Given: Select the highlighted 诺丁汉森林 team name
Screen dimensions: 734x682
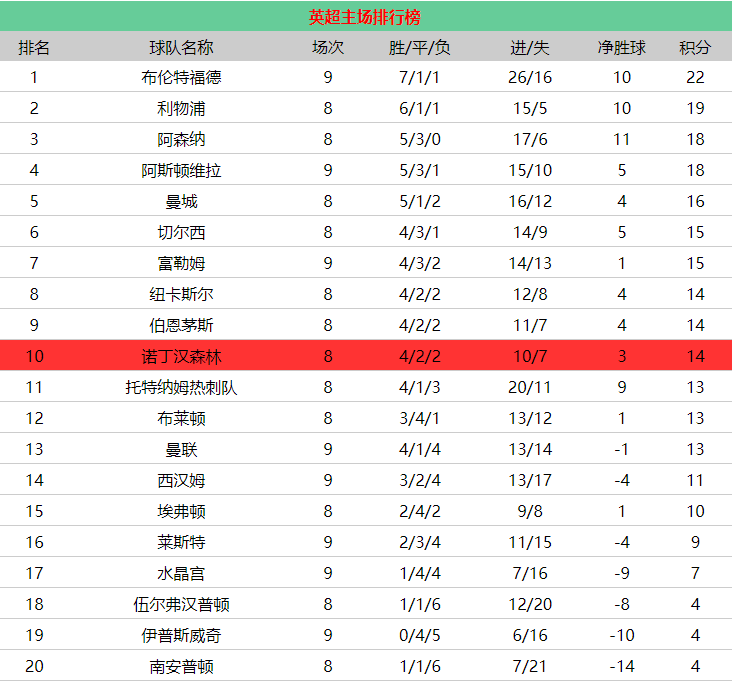Looking at the screenshot, I should 181,356.
